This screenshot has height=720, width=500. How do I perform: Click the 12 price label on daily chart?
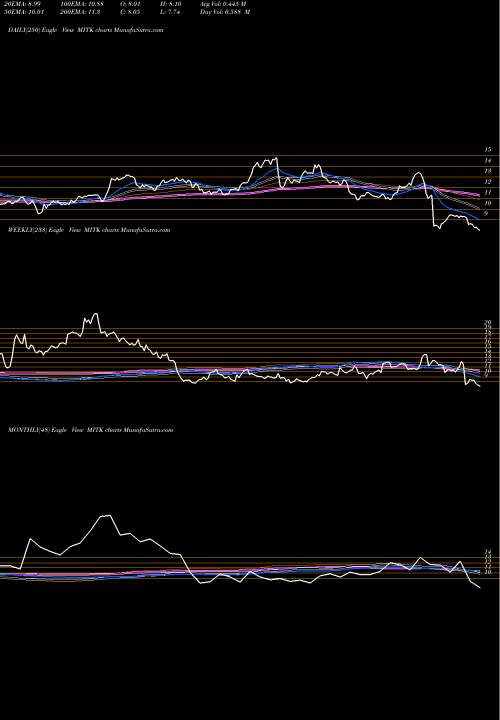[x=488, y=182]
